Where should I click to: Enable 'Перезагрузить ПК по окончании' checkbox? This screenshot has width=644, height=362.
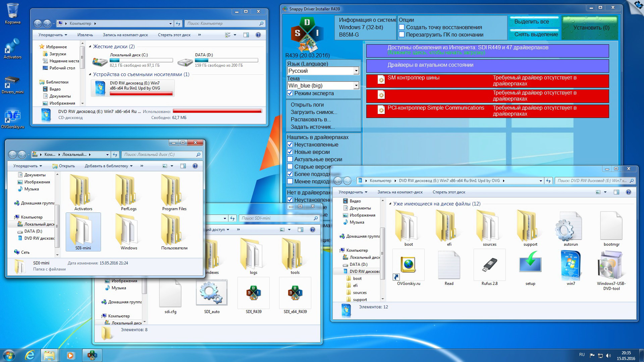click(401, 35)
